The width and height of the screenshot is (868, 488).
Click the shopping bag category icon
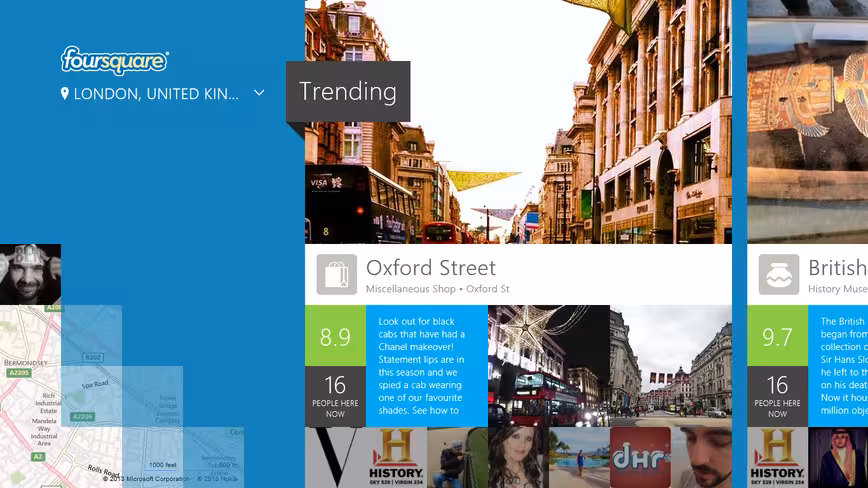[337, 274]
